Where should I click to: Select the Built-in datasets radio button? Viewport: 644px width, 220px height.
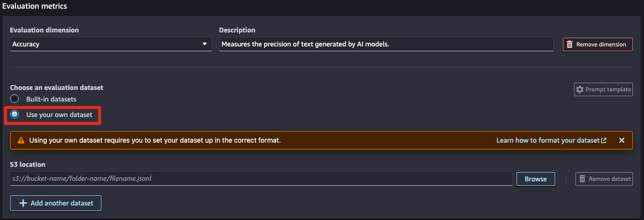[x=15, y=99]
